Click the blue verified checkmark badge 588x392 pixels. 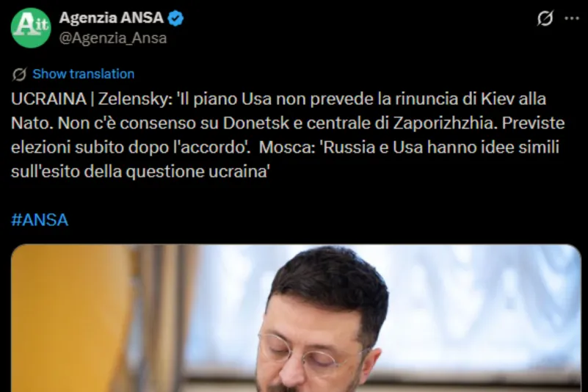coord(175,18)
